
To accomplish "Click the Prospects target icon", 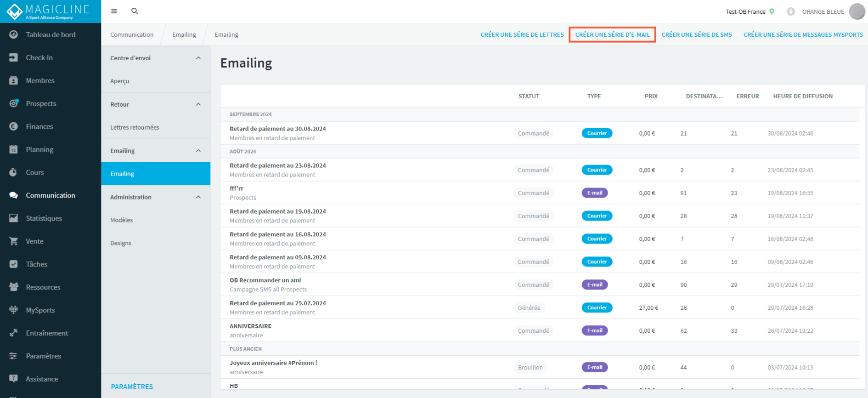I will pyautogui.click(x=14, y=103).
